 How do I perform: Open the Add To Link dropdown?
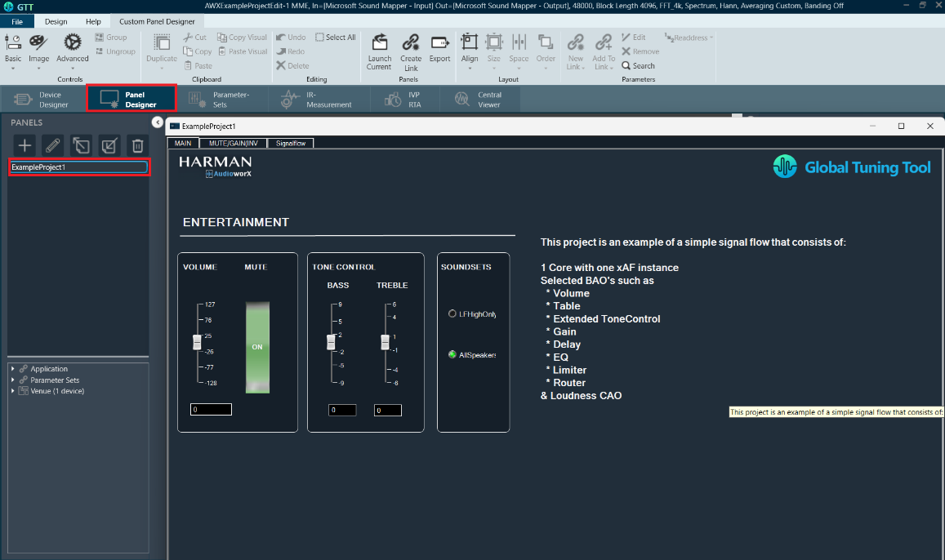coord(604,51)
